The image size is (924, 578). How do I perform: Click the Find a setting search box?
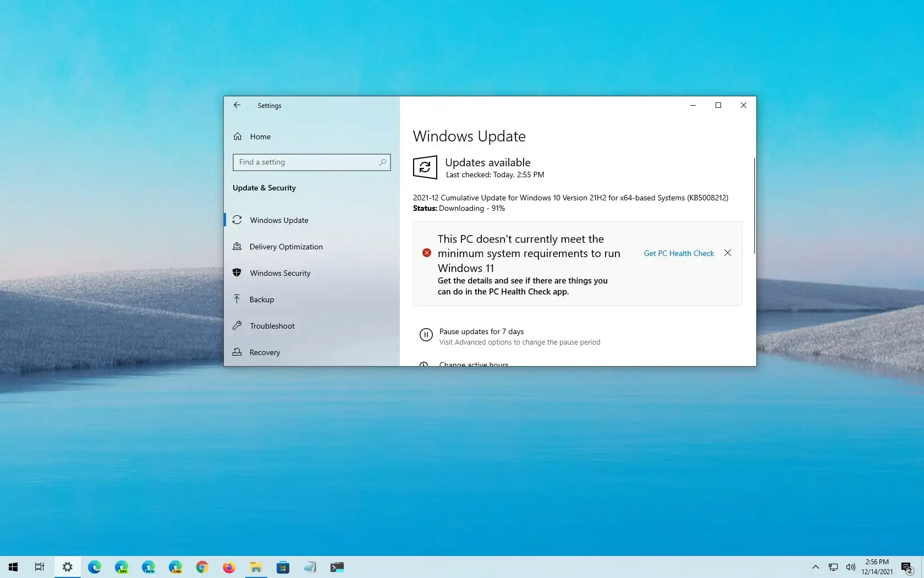pos(305,162)
